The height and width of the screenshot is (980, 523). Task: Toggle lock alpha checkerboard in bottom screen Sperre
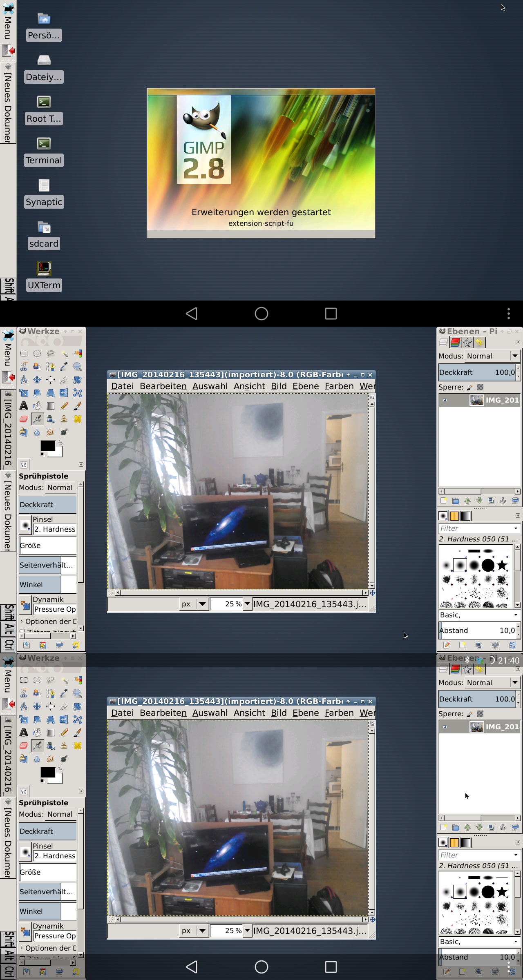480,714
